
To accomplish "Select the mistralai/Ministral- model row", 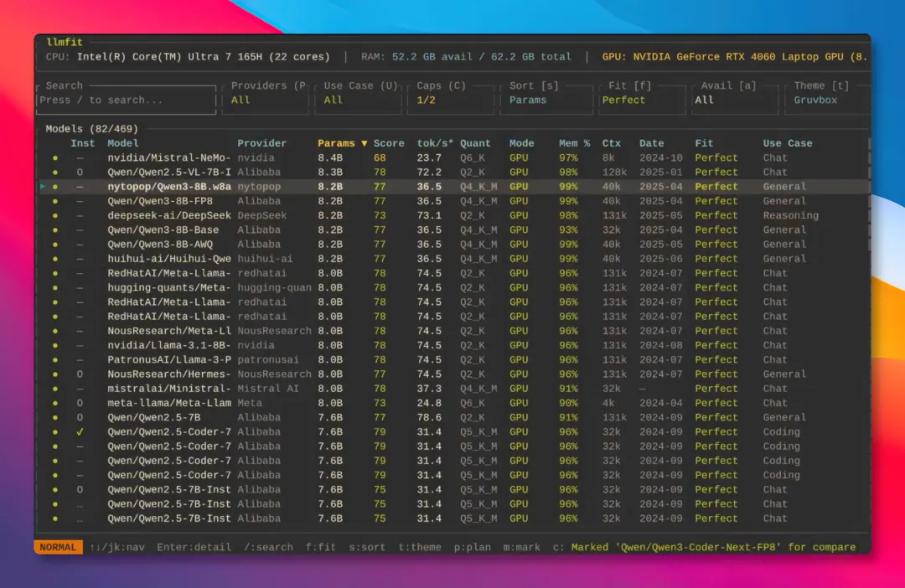I will [453, 389].
